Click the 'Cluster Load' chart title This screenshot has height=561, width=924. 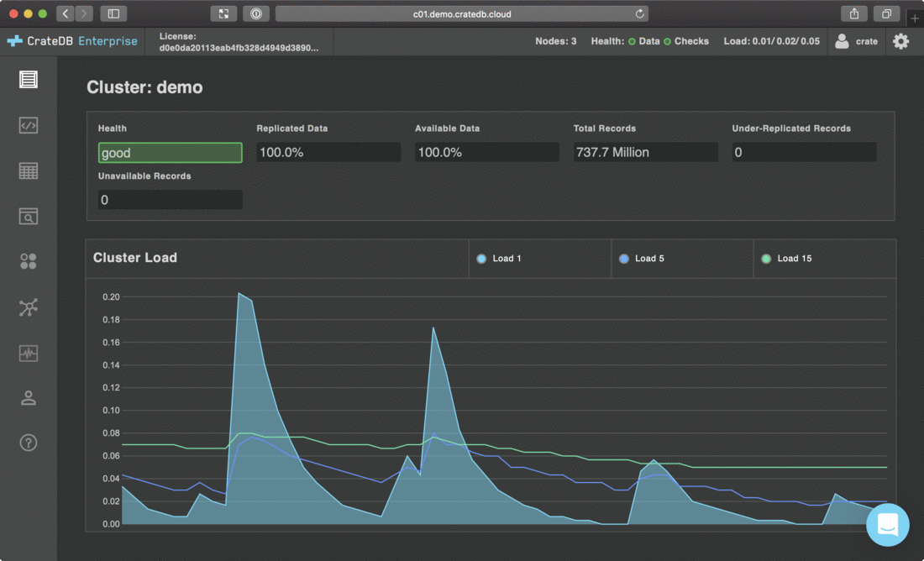[135, 258]
